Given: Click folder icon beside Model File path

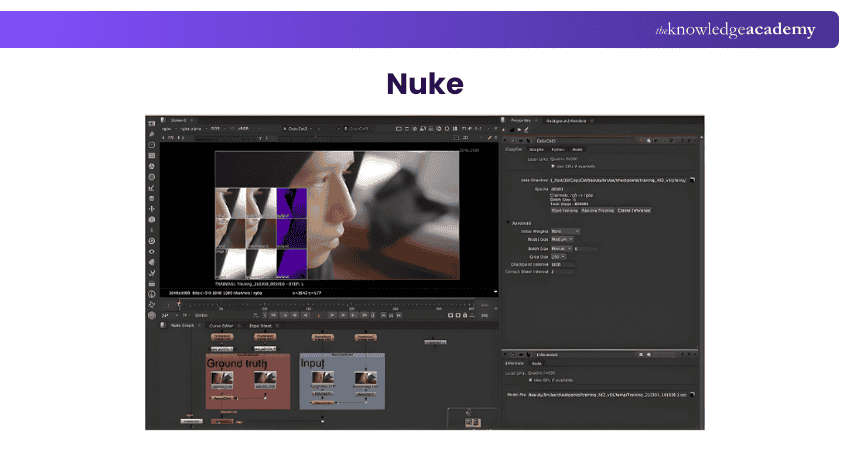Looking at the screenshot, I should pos(692,395).
